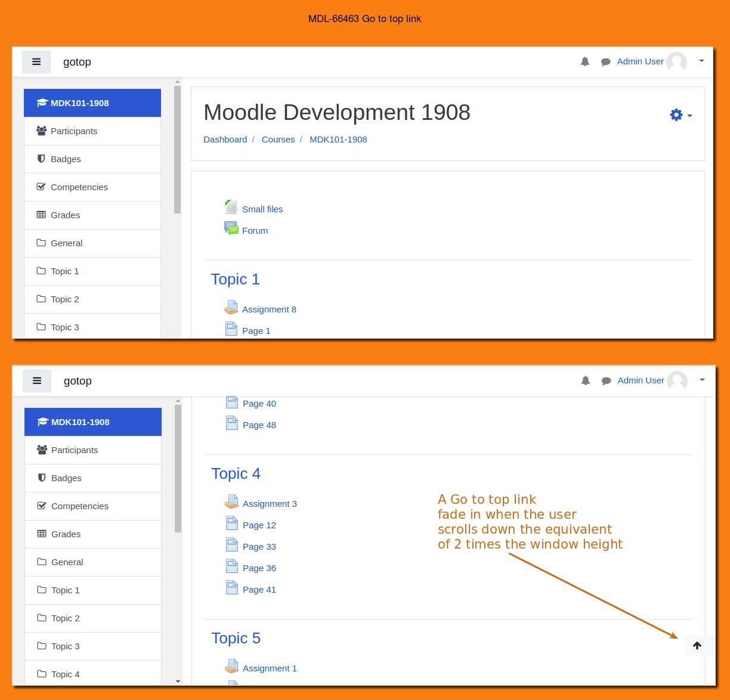Click the Topic 1 section heading
730x700 pixels.
(x=235, y=279)
